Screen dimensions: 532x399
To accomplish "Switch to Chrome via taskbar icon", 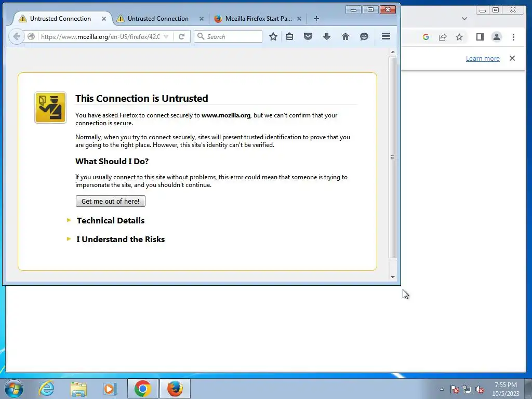I will coord(143,389).
